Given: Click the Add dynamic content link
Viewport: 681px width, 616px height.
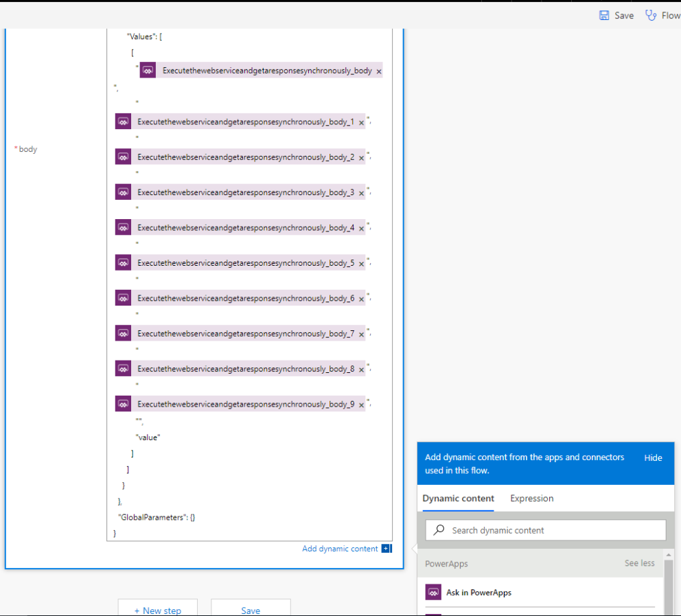Looking at the screenshot, I should click(340, 548).
